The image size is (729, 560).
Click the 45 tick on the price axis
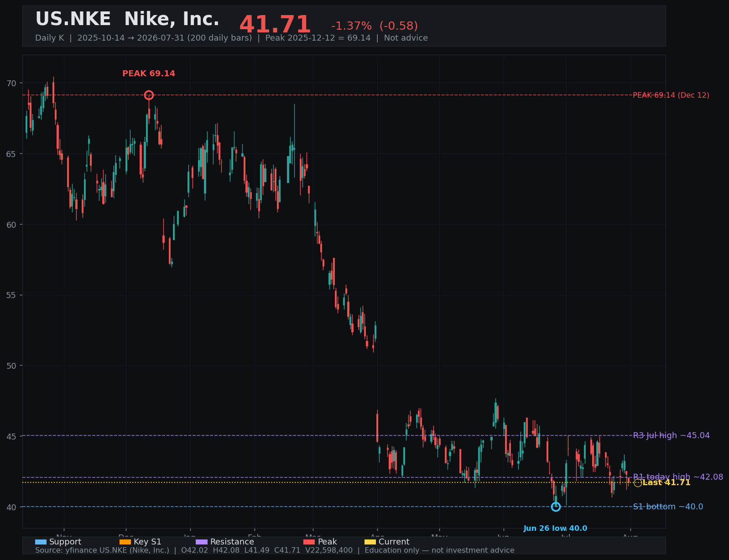point(11,437)
